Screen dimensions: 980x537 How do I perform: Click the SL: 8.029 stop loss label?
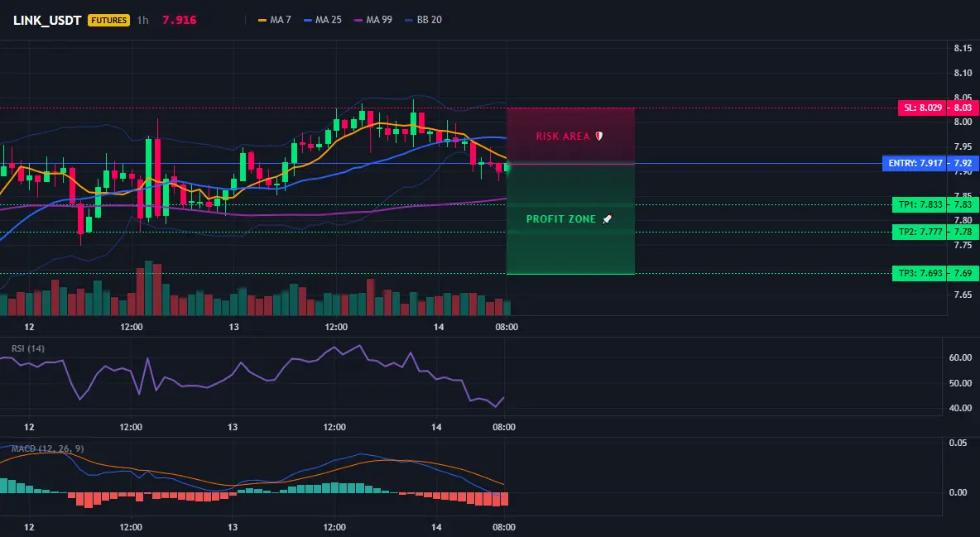click(923, 108)
